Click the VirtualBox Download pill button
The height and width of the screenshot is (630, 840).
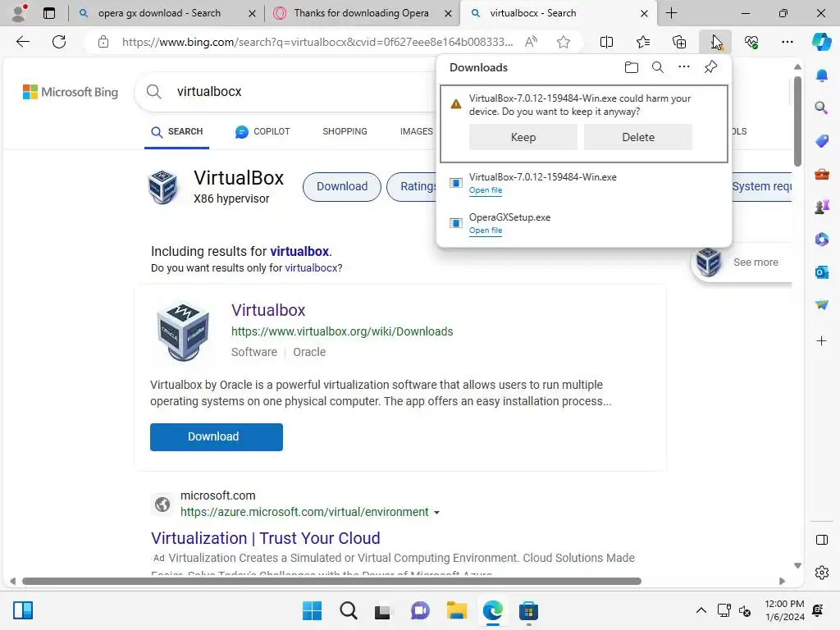[342, 186]
